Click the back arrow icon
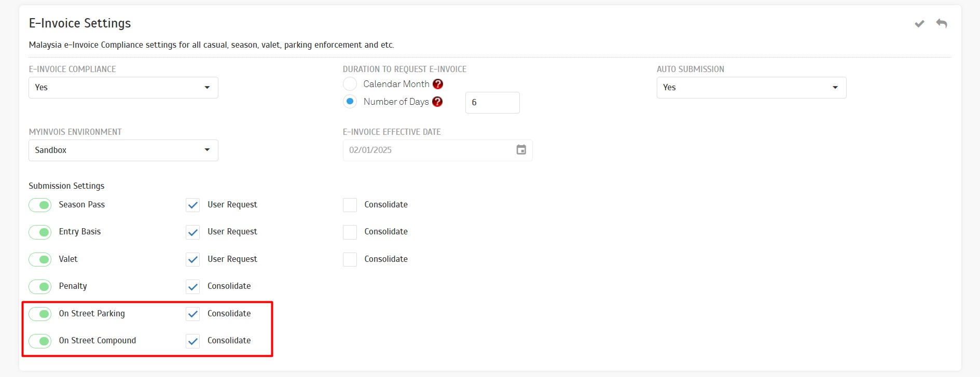The height and width of the screenshot is (377, 980). (x=942, y=23)
